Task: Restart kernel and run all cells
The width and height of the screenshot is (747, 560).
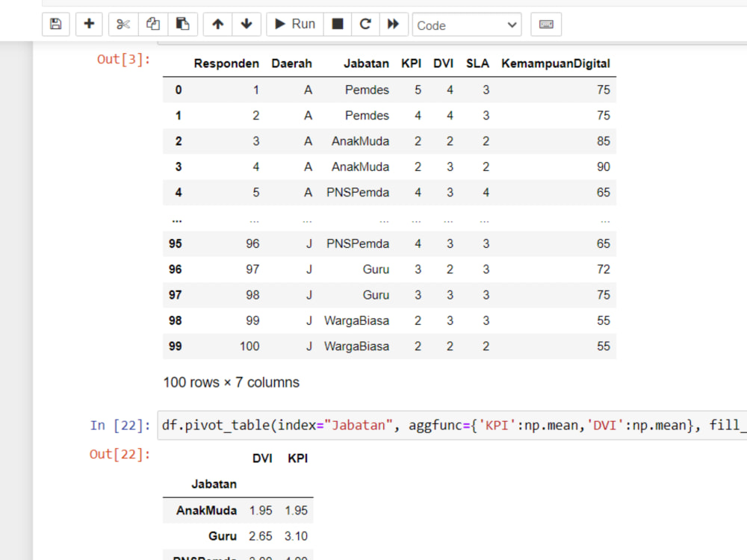Action: coord(394,24)
